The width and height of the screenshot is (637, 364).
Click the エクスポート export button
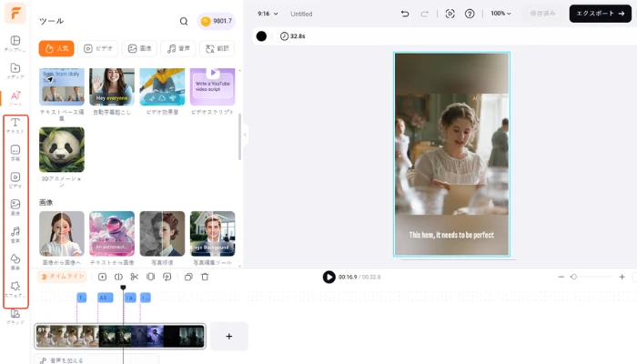(x=601, y=14)
